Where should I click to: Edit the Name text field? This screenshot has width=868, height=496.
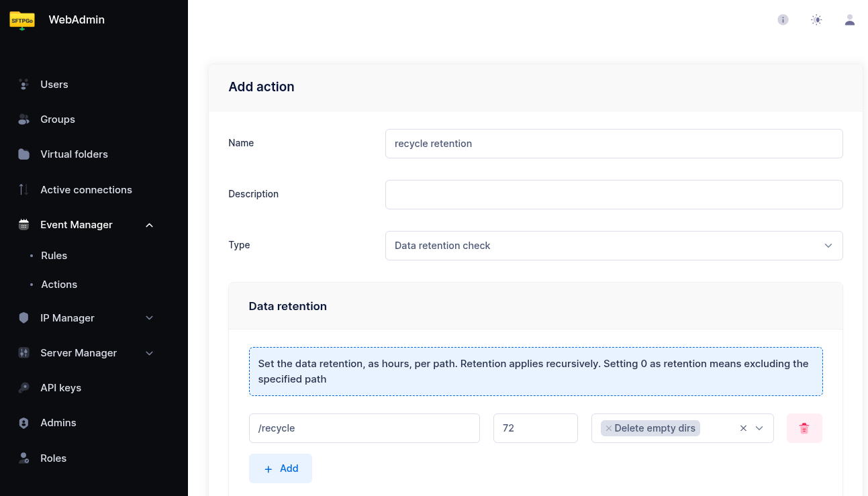pyautogui.click(x=614, y=144)
